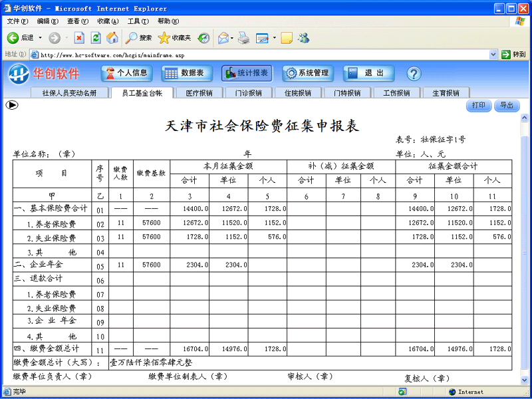Click the Internet zone globe icon
The height and width of the screenshot is (399, 532).
pos(452,392)
